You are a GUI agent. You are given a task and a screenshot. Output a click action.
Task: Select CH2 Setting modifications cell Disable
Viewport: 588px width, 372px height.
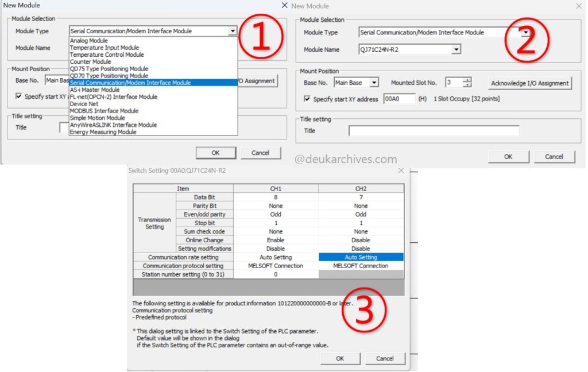click(361, 249)
